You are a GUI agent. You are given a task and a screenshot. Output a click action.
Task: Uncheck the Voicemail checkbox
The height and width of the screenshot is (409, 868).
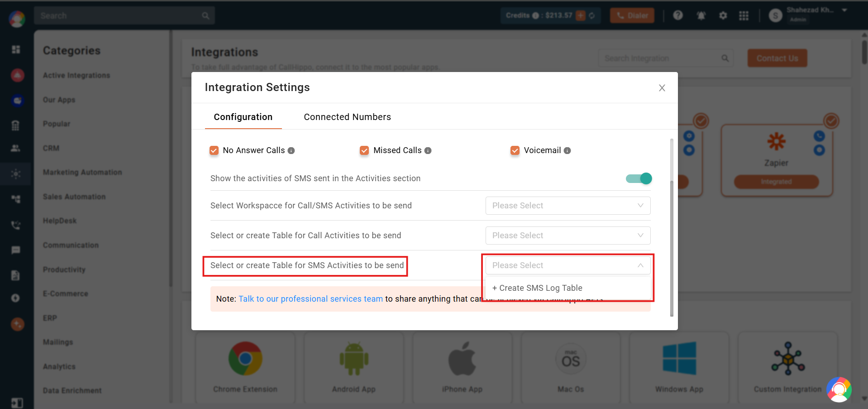tap(515, 150)
